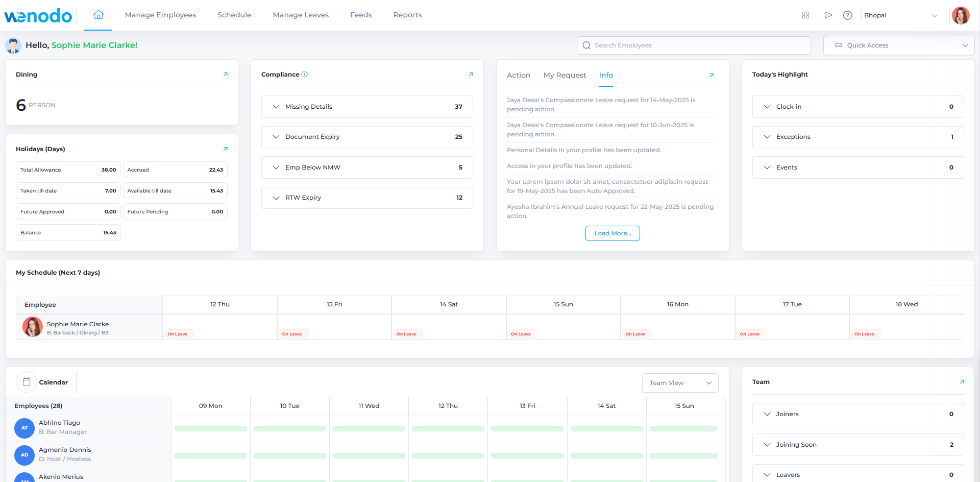Viewport: 980px width, 482px height.
Task: Click the Compliance info icon
Action: point(305,74)
